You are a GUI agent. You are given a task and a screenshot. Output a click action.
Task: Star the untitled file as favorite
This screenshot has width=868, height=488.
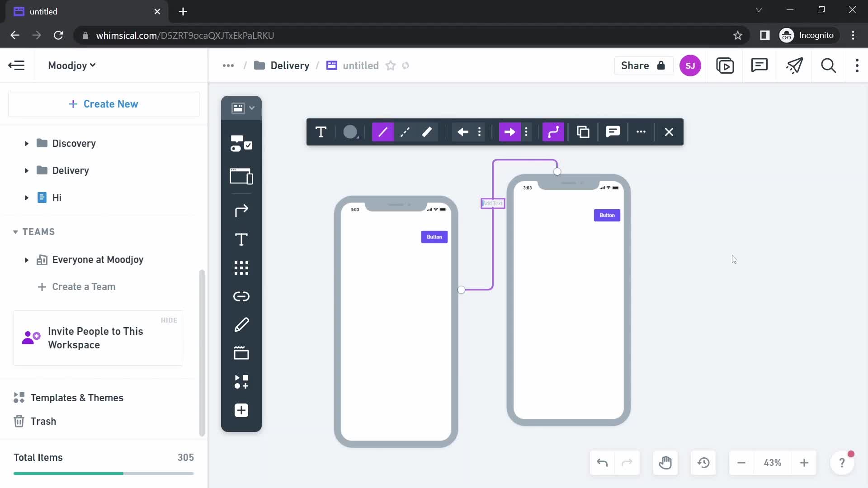(x=391, y=66)
